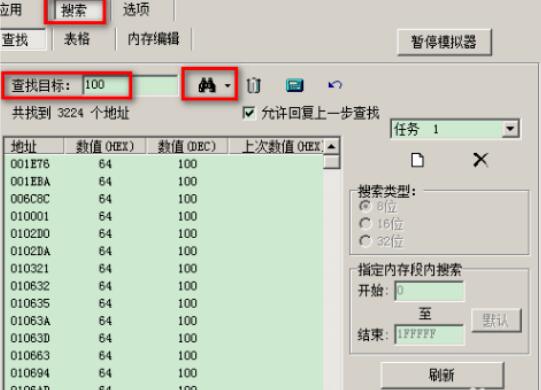Select address row 010632
541x390 pixels.
pos(164,286)
